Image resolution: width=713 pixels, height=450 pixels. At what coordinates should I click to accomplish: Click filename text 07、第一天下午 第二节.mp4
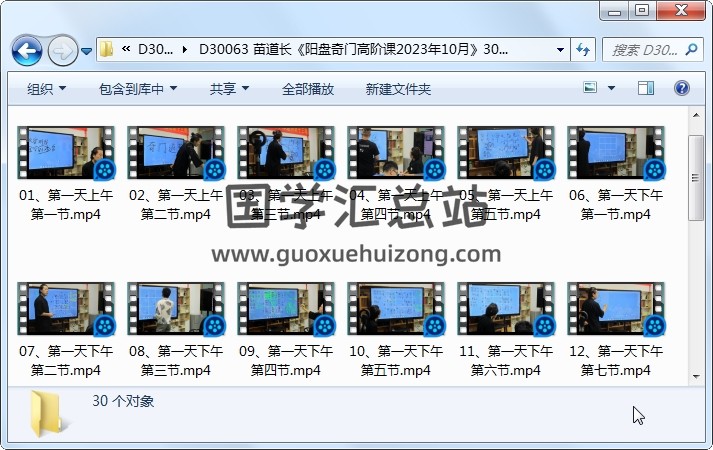click(x=66, y=360)
